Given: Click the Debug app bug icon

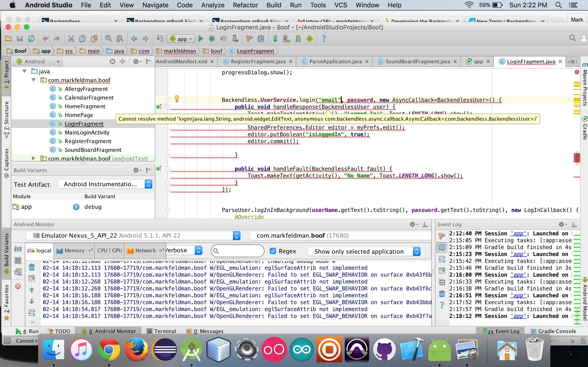Looking at the screenshot, I should (x=212, y=39).
